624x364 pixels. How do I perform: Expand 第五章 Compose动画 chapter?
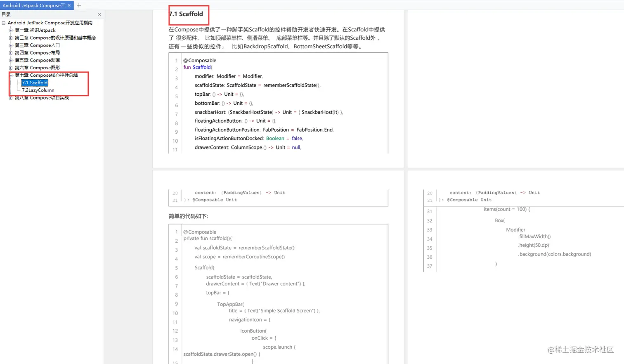coord(10,60)
